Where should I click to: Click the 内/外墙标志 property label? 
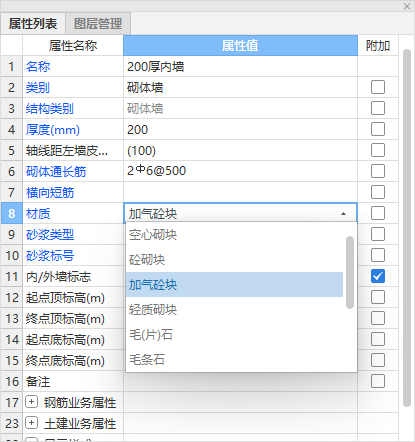pyautogui.click(x=59, y=277)
